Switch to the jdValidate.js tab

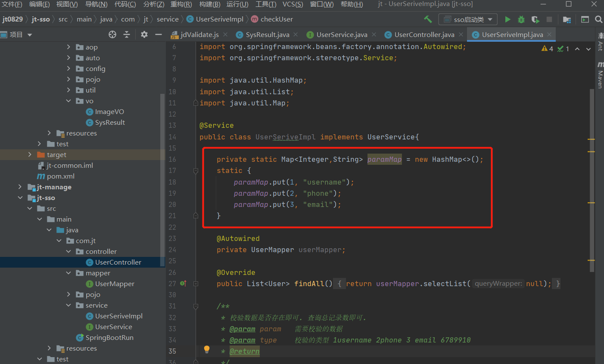click(199, 34)
